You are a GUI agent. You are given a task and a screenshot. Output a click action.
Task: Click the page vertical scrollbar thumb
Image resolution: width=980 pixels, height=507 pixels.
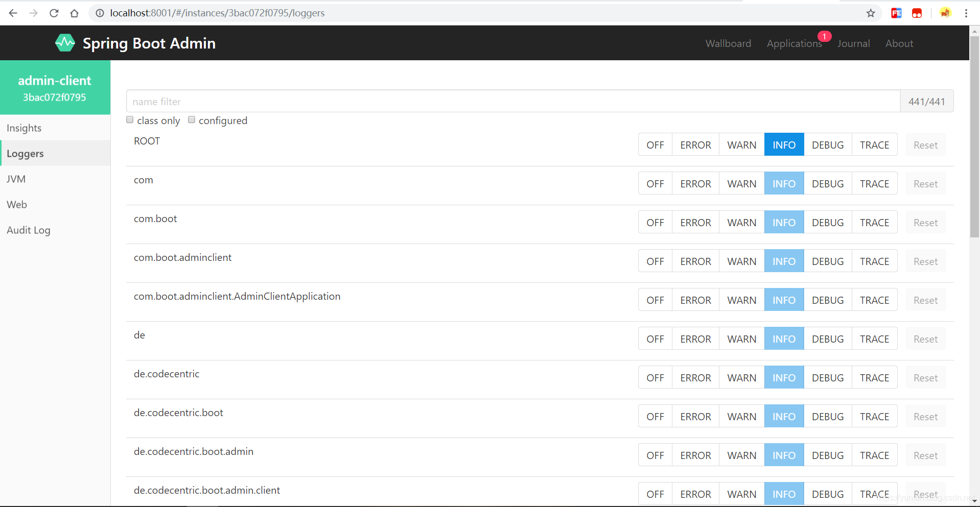(974, 136)
